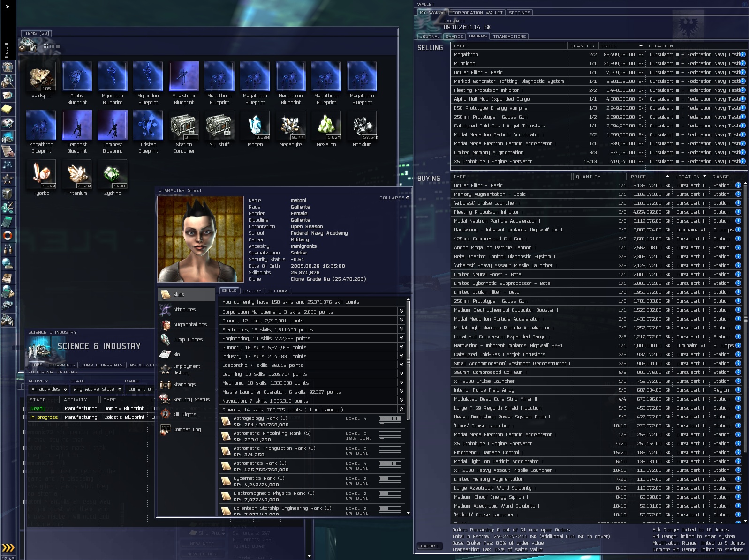Switch Items window to icon view
The image size is (749, 560).
coord(46,46)
